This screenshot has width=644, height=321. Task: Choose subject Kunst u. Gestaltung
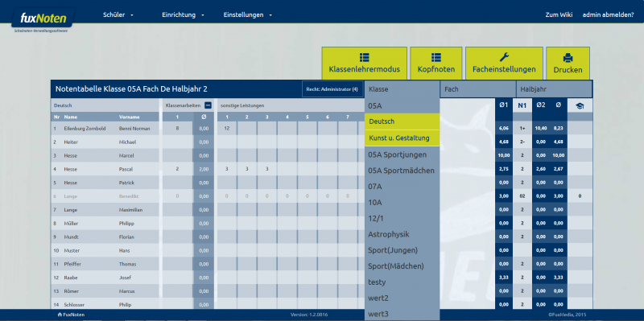pos(402,138)
